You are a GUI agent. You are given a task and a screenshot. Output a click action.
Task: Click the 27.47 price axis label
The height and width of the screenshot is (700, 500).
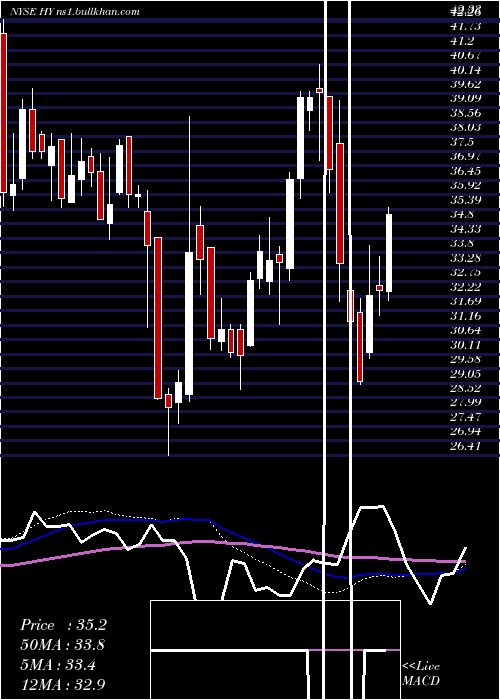466,416
